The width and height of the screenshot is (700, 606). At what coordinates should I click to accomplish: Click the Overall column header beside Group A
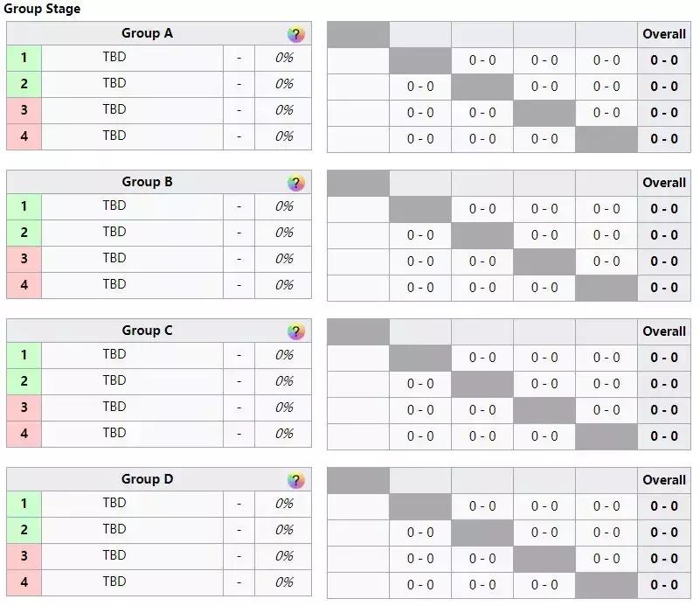(x=664, y=34)
